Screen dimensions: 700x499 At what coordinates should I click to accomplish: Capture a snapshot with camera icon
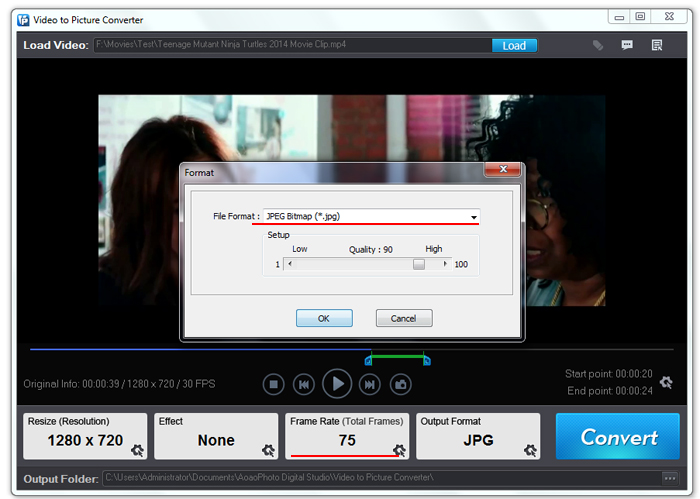click(x=400, y=384)
